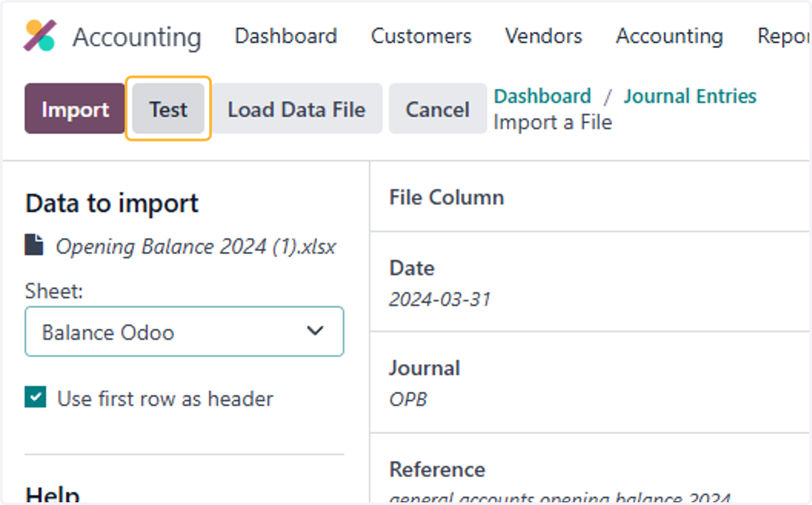The height and width of the screenshot is (505, 812).
Task: Open the Dashboard menu
Action: pyautogui.click(x=286, y=36)
